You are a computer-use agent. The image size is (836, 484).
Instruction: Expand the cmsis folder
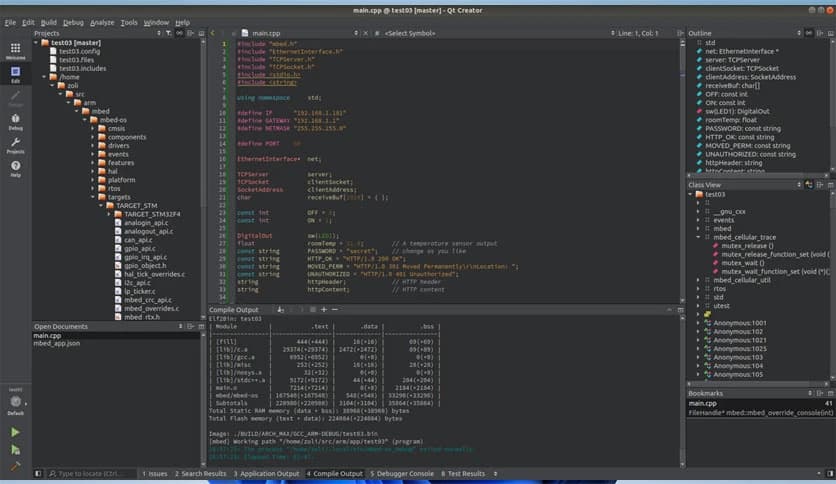[x=92, y=128]
